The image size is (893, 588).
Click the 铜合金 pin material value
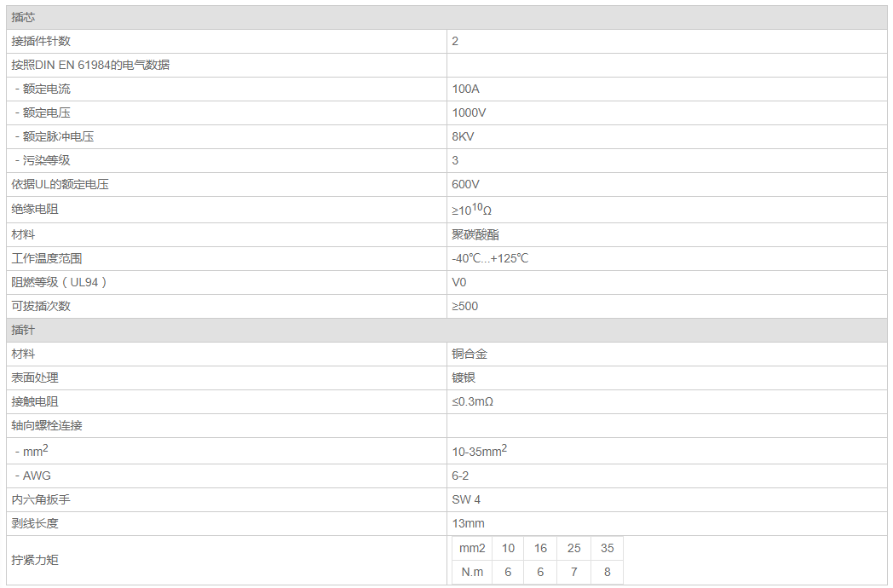[x=470, y=354]
